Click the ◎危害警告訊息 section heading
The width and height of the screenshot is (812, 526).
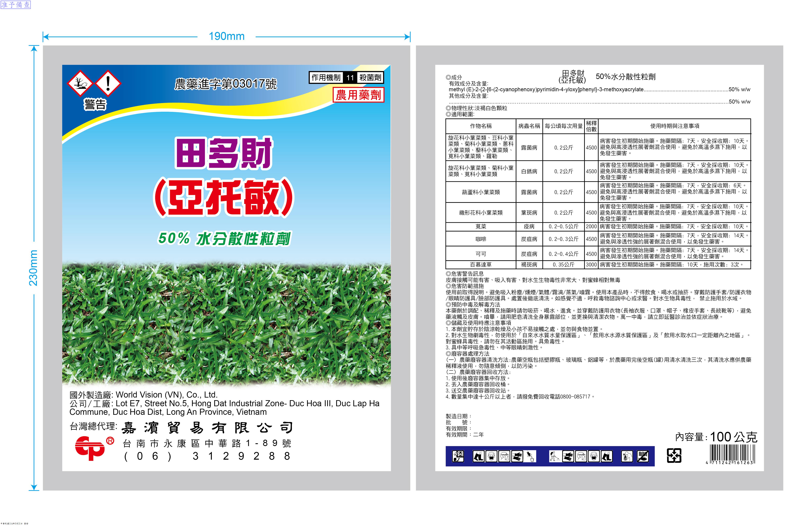tap(465, 274)
